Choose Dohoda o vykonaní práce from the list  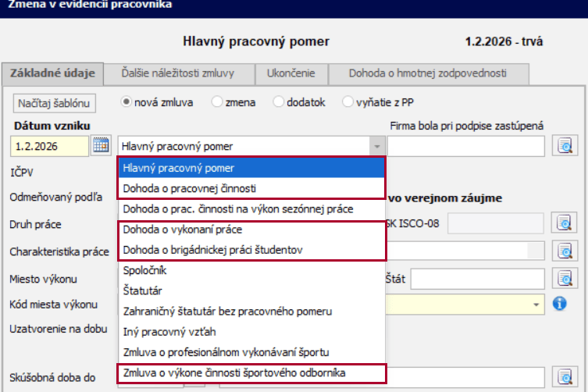point(182,230)
